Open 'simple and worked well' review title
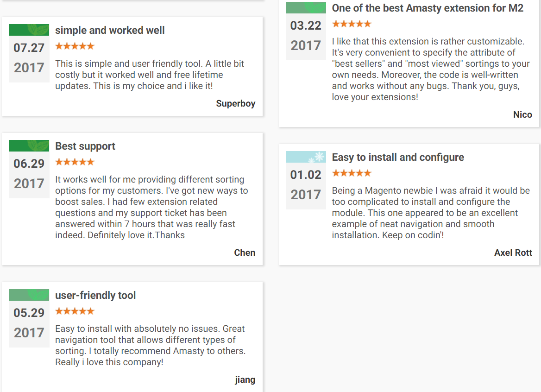Image resolution: width=541 pixels, height=392 pixels. (110, 31)
